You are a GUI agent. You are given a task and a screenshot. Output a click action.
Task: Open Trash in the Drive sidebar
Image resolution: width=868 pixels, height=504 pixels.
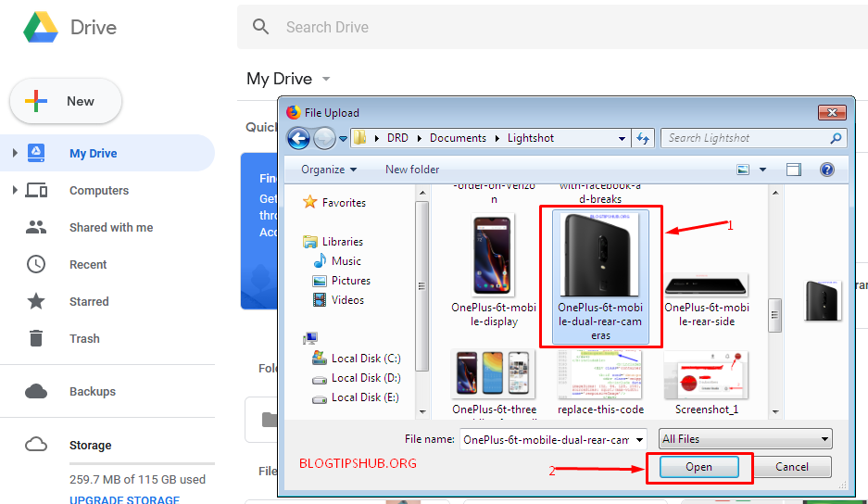pos(84,339)
